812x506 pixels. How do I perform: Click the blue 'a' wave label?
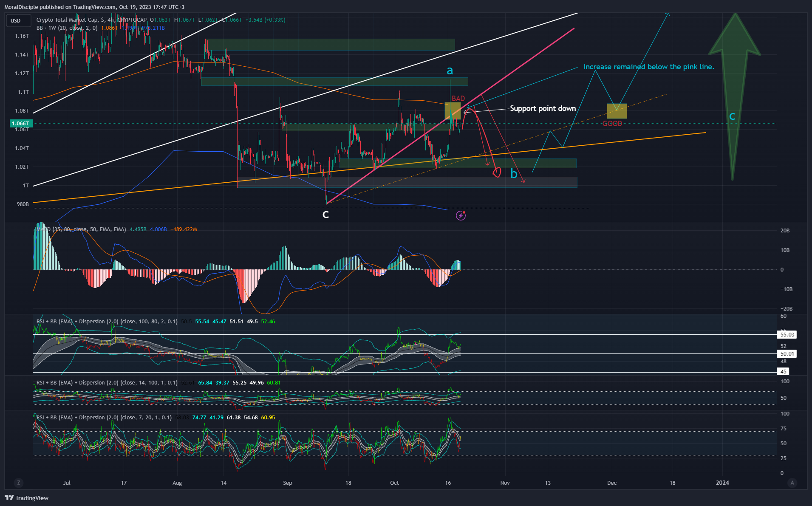450,71
